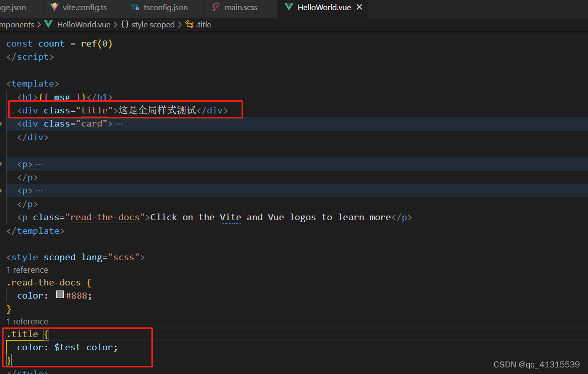Expand the first folded paragraph element
Image resolution: width=588 pixels, height=374 pixels.
tap(39, 163)
